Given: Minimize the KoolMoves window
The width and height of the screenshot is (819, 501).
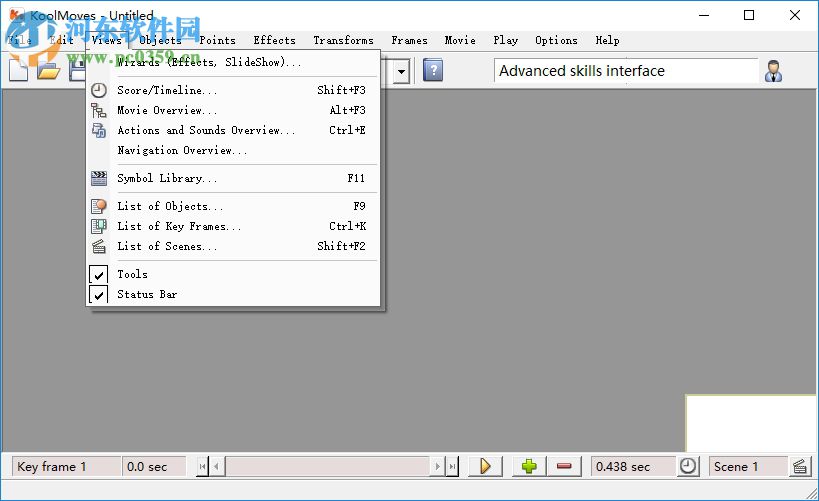Looking at the screenshot, I should pyautogui.click(x=704, y=15).
